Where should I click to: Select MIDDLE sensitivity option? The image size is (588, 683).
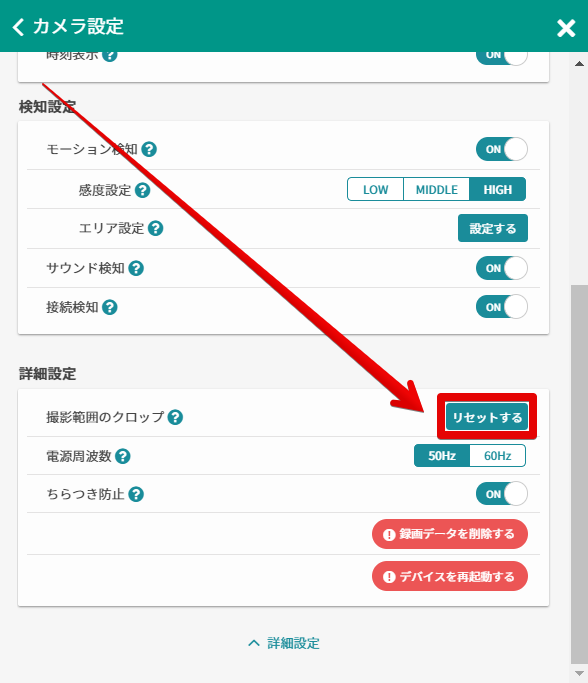(436, 189)
